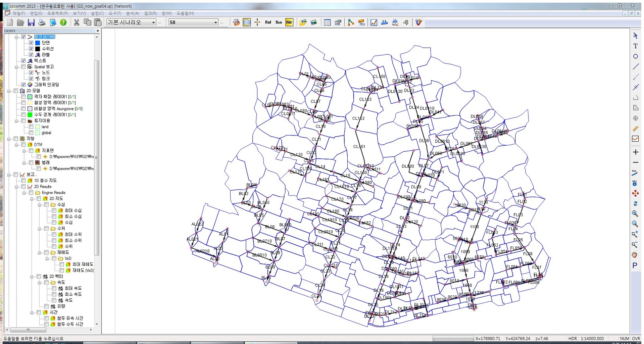Toggle the 그래픽 인코딩 checkbox
This screenshot has height=344, width=644.
point(23,85)
